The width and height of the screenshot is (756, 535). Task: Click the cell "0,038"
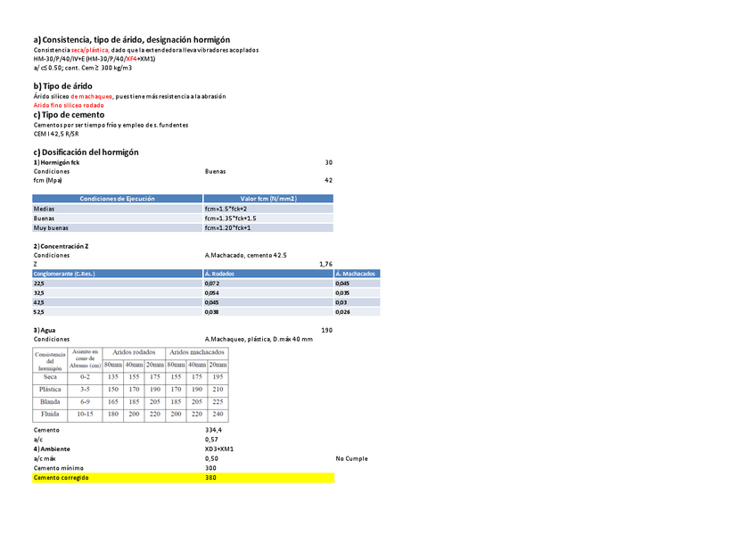point(211,312)
